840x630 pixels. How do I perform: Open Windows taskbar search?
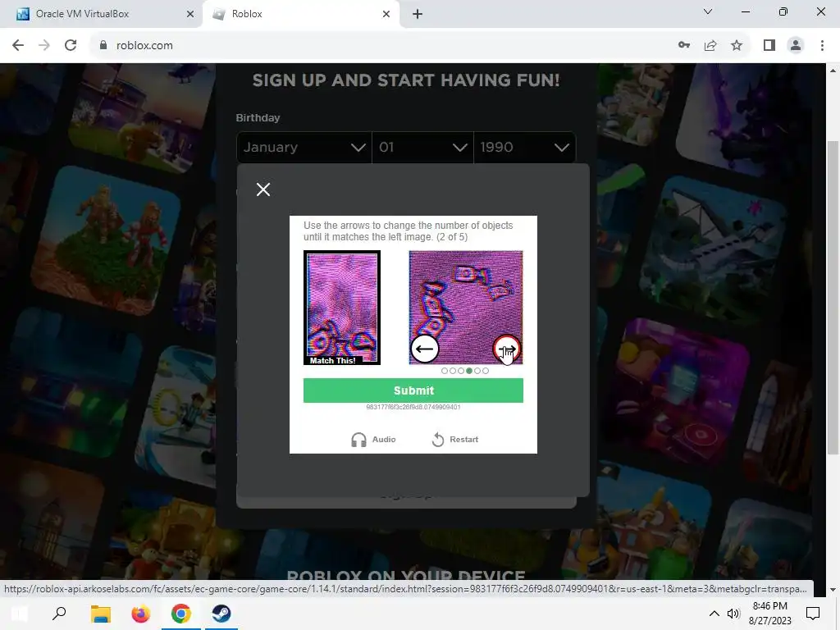click(59, 614)
